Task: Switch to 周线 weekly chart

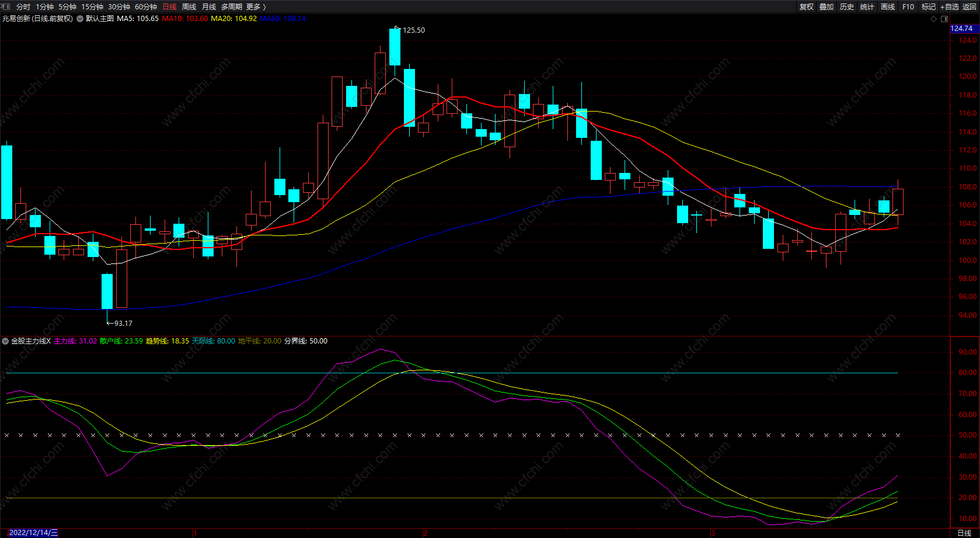Action: [189, 6]
